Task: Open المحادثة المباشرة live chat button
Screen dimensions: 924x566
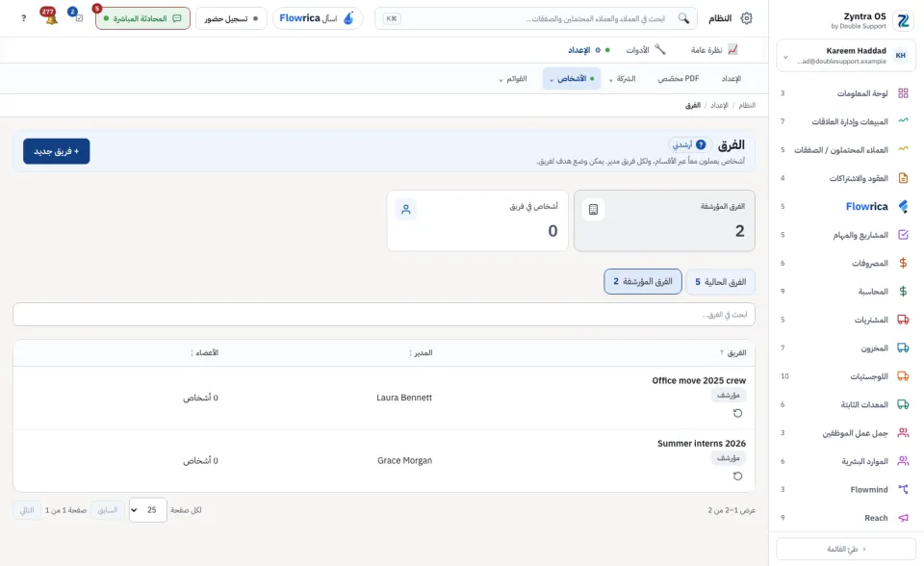Action: tap(142, 18)
